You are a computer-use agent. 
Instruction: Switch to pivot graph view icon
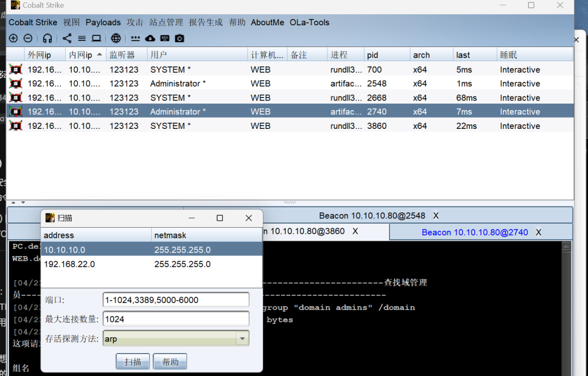click(67, 38)
